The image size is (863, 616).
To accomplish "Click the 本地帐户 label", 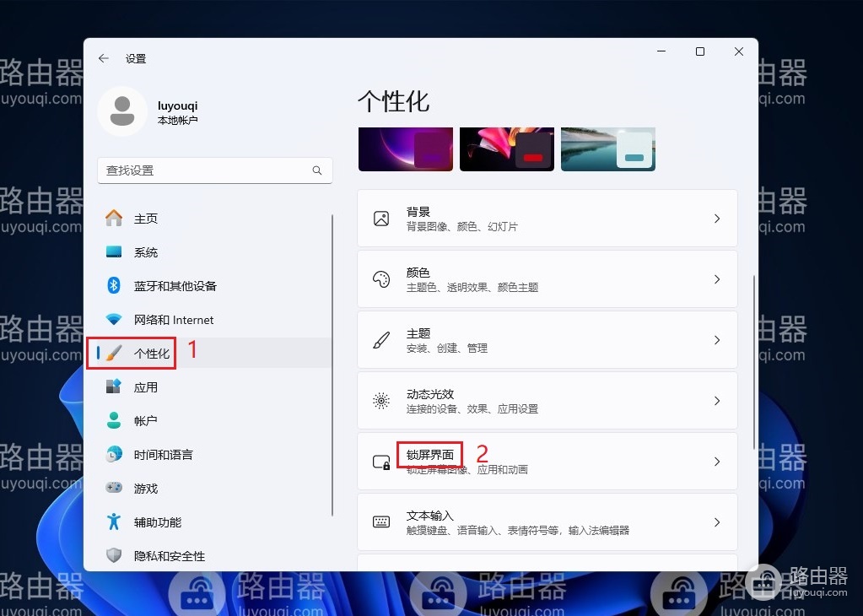I will click(x=177, y=120).
